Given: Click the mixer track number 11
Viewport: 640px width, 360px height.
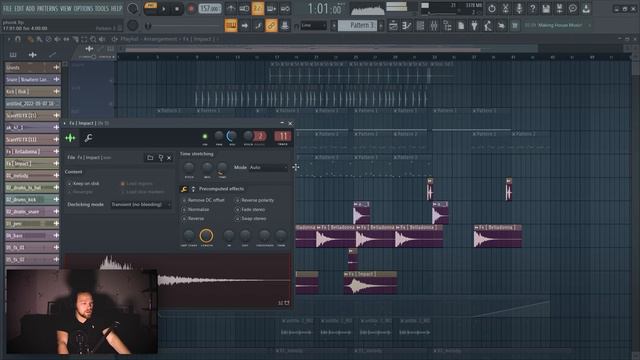Looking at the screenshot, I should [x=282, y=136].
